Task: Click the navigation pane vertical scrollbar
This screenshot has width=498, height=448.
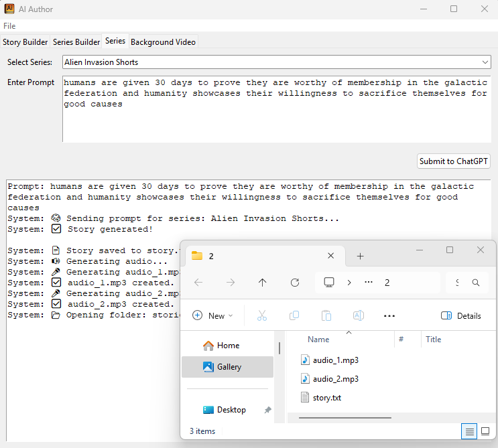Action: 279,348
